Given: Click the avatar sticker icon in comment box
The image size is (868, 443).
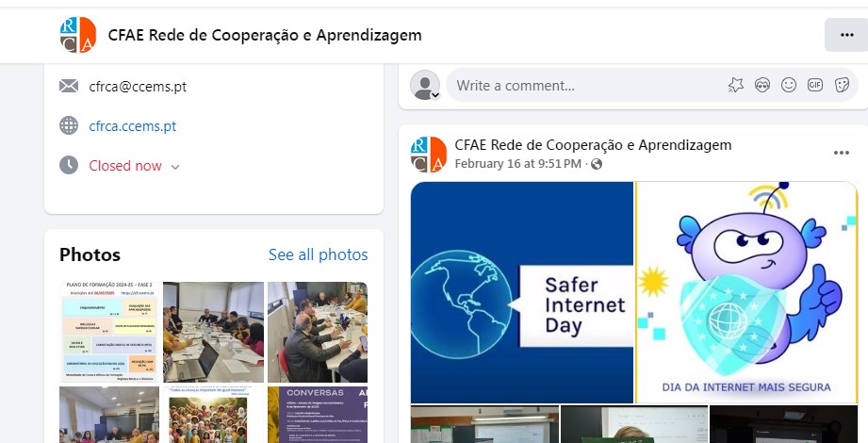Looking at the screenshot, I should click(762, 85).
